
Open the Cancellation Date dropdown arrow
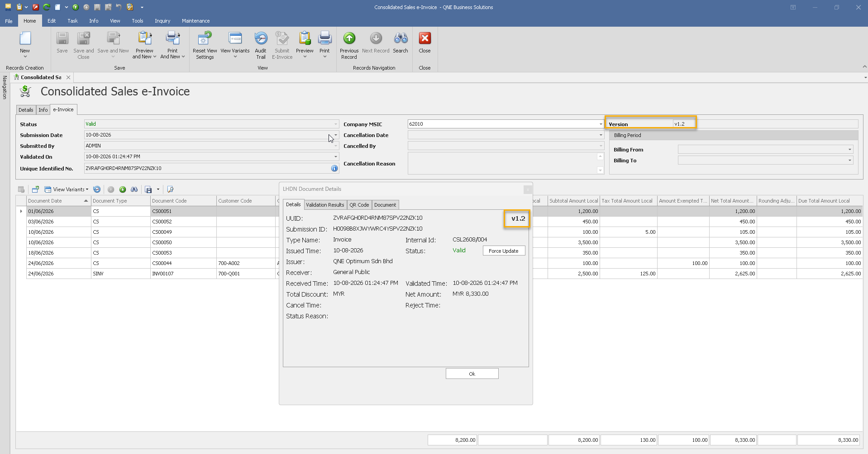tap(601, 135)
